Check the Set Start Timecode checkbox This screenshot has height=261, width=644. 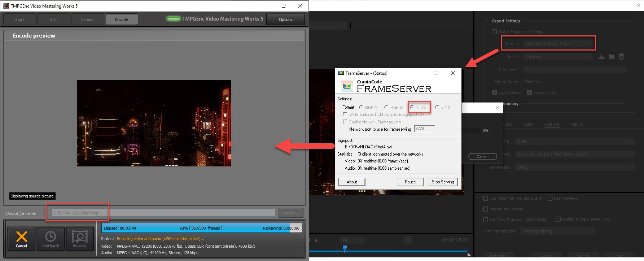(486, 219)
